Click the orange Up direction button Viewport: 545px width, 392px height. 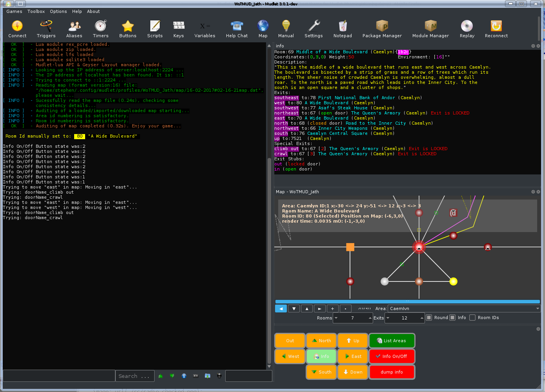(x=353, y=341)
